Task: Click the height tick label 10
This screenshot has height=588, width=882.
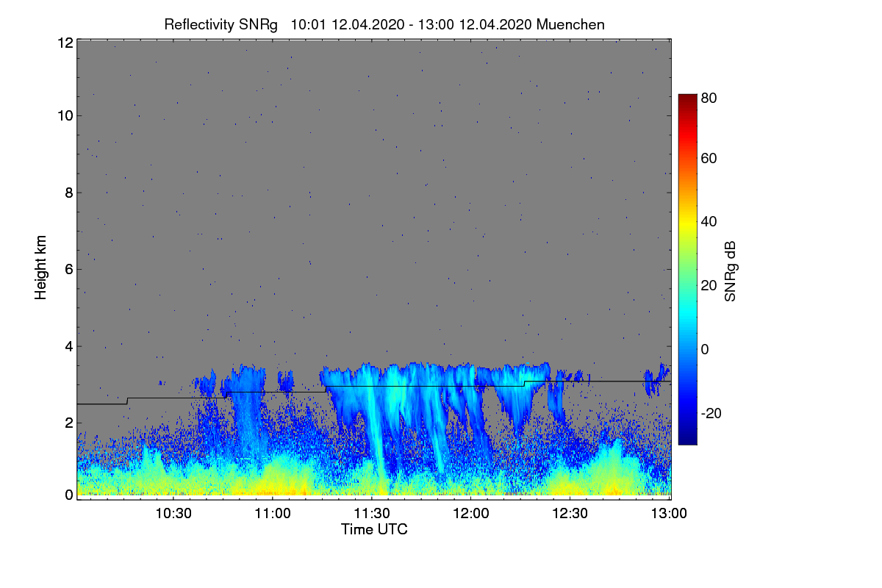Action: click(65, 115)
